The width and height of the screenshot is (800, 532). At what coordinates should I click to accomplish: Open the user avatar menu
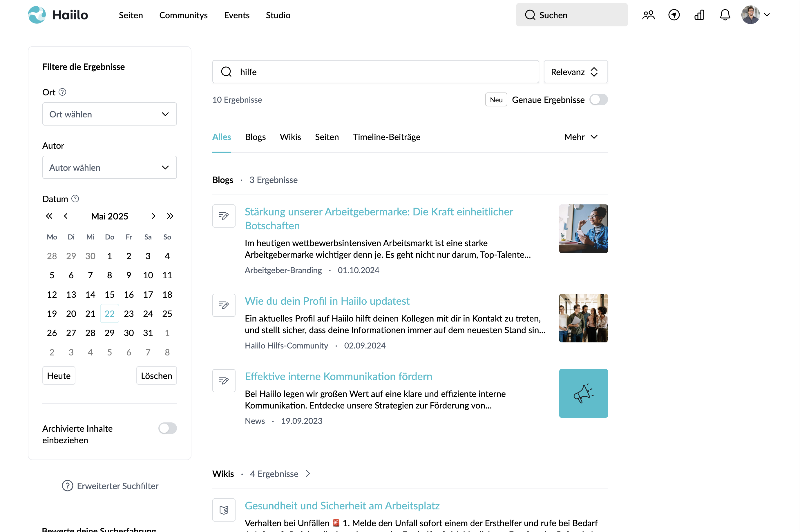pos(750,15)
